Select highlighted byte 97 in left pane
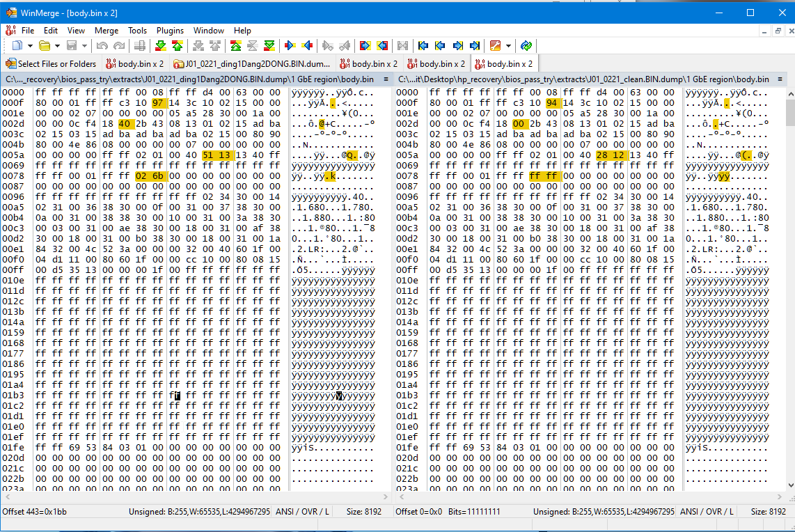The width and height of the screenshot is (795, 532). pos(158,103)
